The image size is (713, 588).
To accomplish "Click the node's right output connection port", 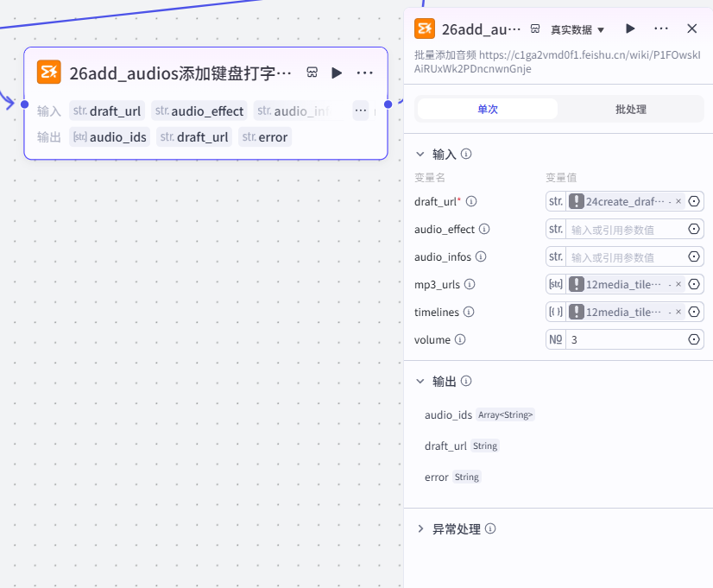I will (x=388, y=104).
